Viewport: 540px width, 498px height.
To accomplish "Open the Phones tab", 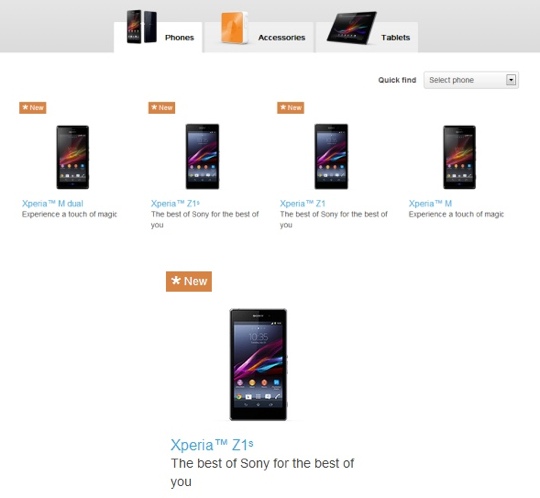I will [158, 37].
